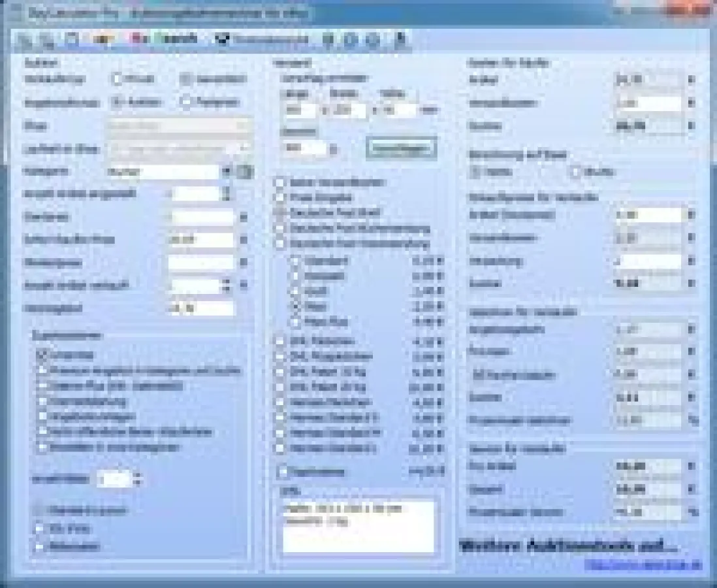Select the Privat seller type radio button

coord(118,79)
